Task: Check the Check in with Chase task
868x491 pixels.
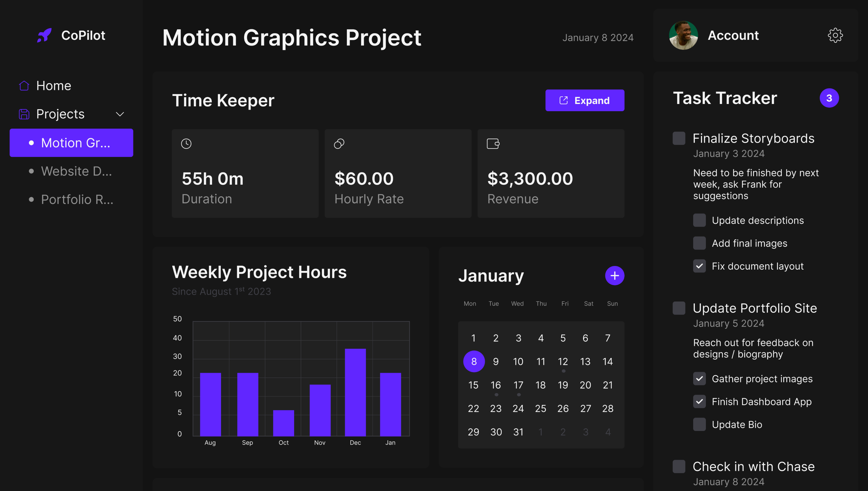Action: [x=679, y=467]
